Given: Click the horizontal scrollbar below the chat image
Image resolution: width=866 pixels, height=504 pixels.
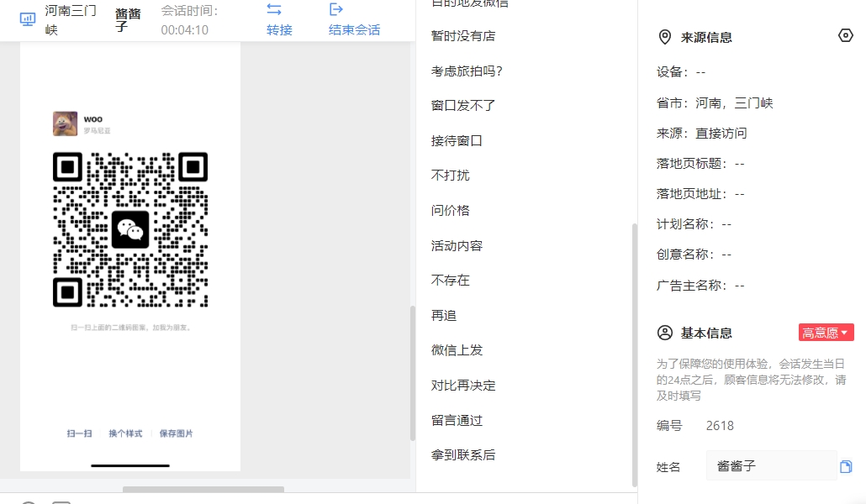Looking at the screenshot, I should pos(203,490).
